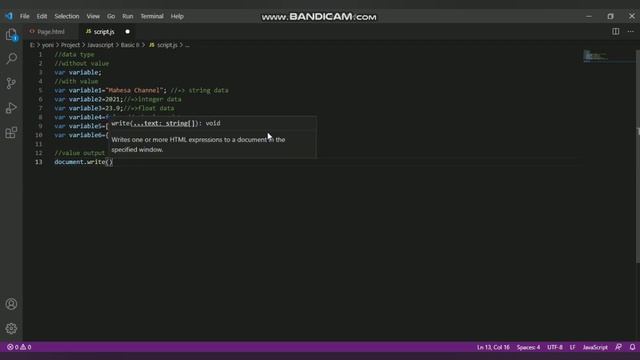Click line number 11 in gutter
Screen dimensions: 640x360
click(38, 144)
